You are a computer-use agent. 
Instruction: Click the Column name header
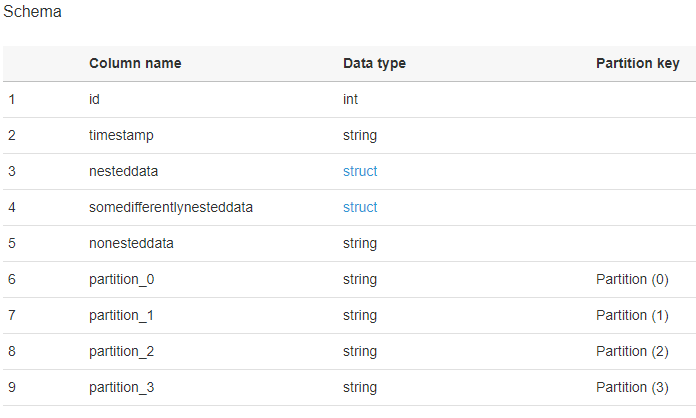pyautogui.click(x=135, y=63)
